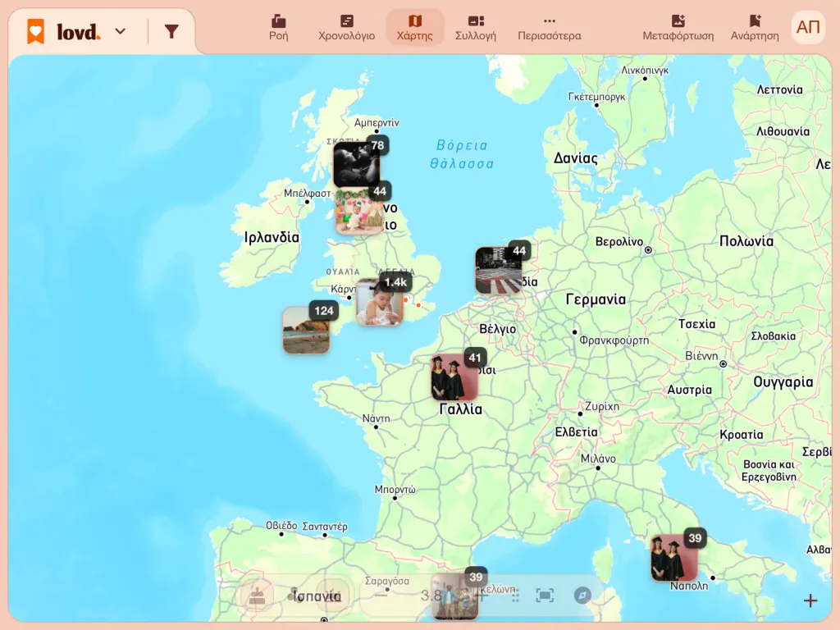
Task: Click the Μπορντώ city label
Action: pyautogui.click(x=395, y=489)
